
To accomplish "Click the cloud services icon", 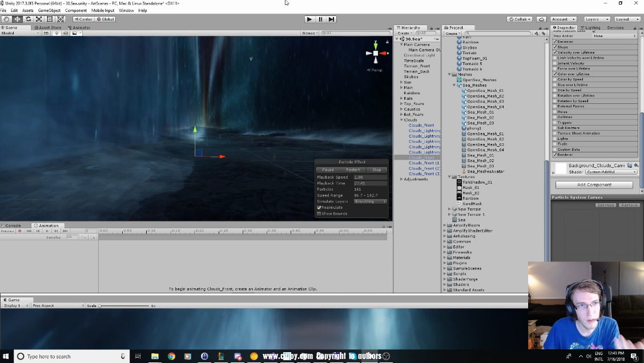I will pos(541,19).
